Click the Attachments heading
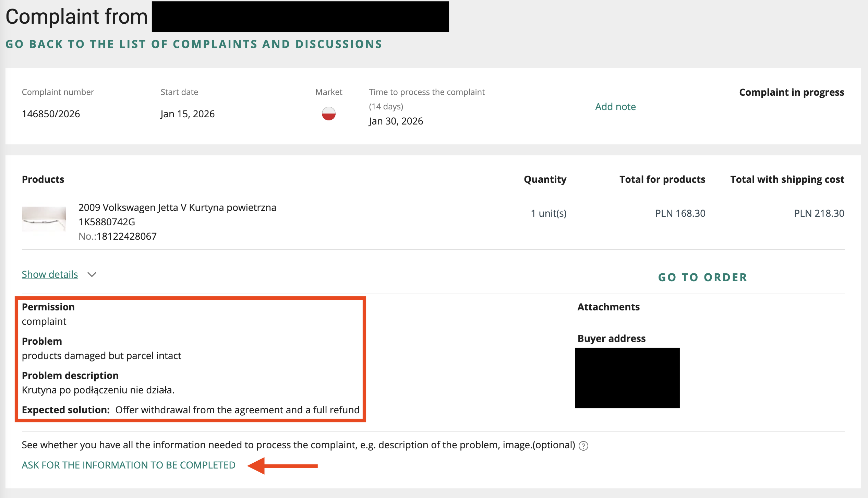Screen dimensions: 868x498 [608, 307]
